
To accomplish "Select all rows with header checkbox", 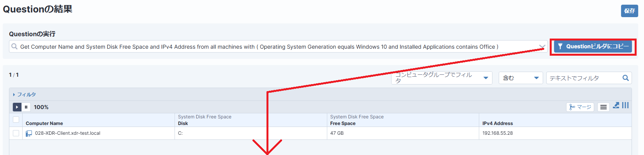I will pos(16,120).
